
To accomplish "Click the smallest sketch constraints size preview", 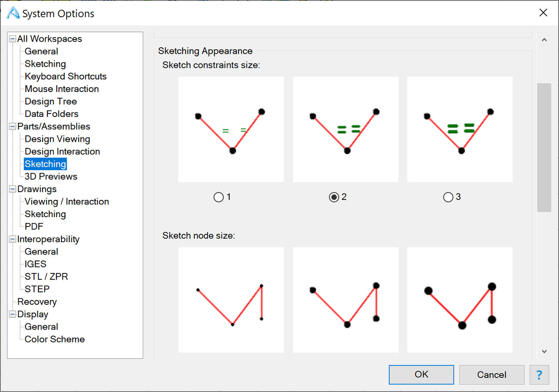I will 231,129.
